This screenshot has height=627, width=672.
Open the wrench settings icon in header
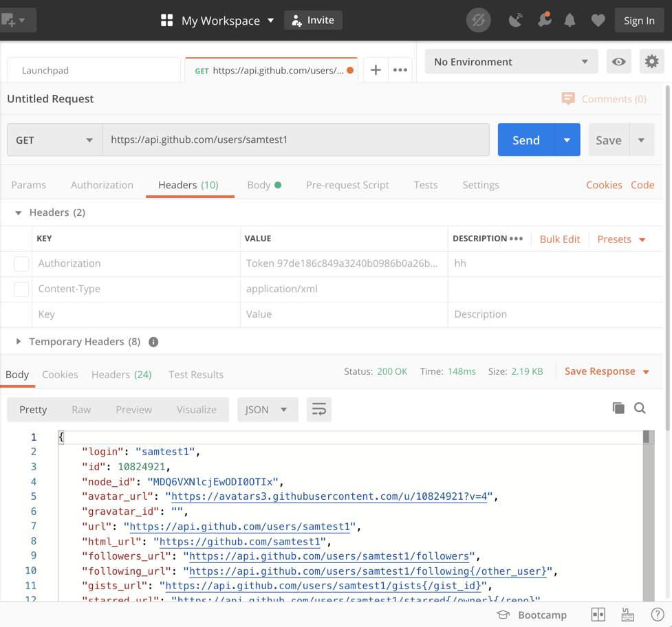tap(544, 21)
